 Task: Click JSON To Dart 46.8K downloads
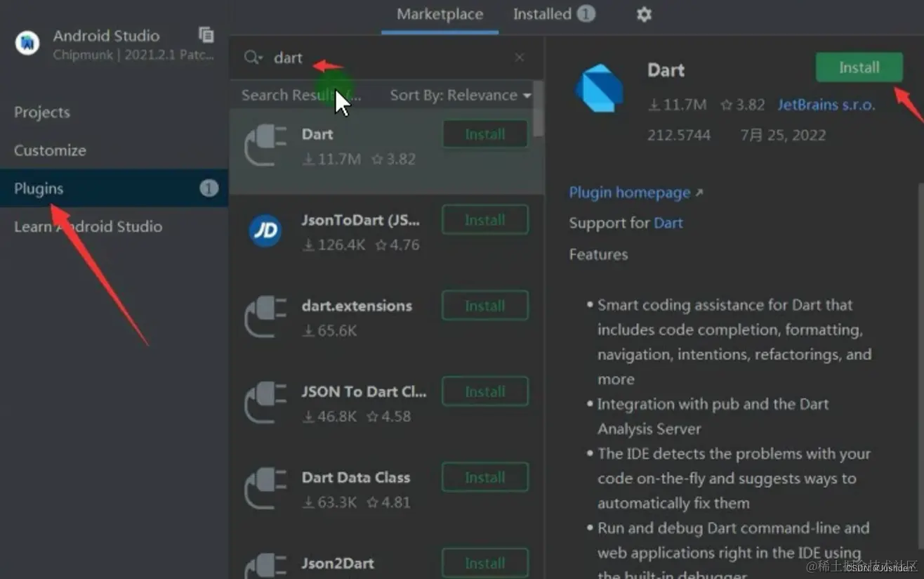pyautogui.click(x=329, y=416)
